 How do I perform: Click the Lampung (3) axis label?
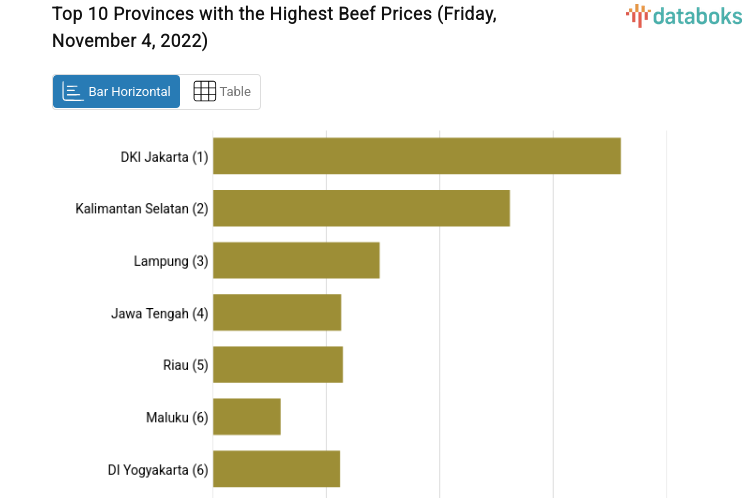171,261
